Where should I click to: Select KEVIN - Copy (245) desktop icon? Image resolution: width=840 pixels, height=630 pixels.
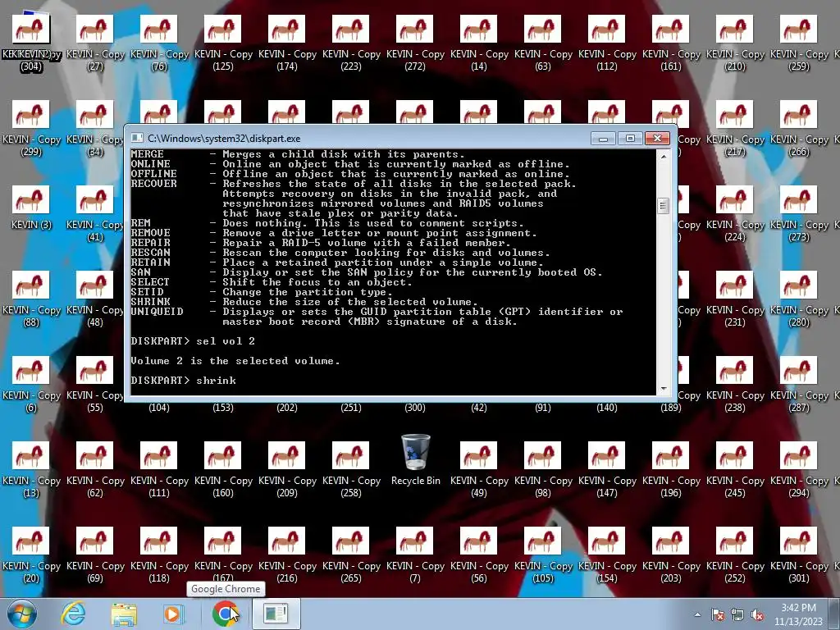tap(735, 470)
